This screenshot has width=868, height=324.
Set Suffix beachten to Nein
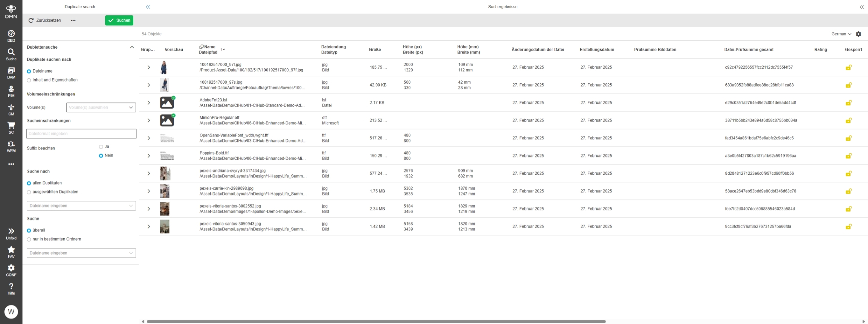pyautogui.click(x=101, y=156)
